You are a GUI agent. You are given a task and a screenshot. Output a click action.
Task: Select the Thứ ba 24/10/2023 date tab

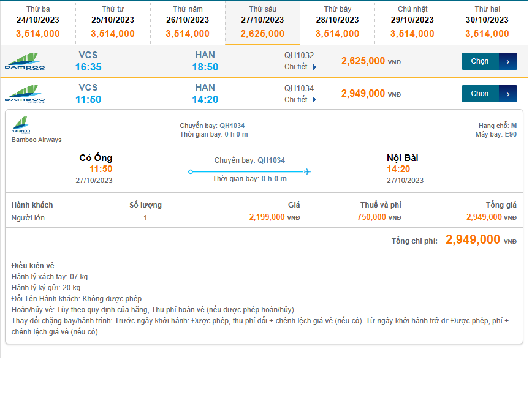click(38, 22)
